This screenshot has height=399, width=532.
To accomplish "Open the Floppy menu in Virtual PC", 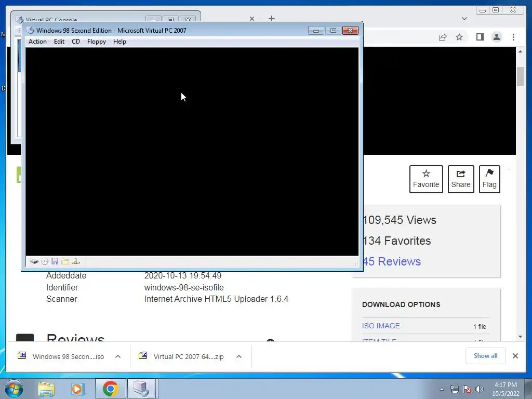I will [96, 42].
